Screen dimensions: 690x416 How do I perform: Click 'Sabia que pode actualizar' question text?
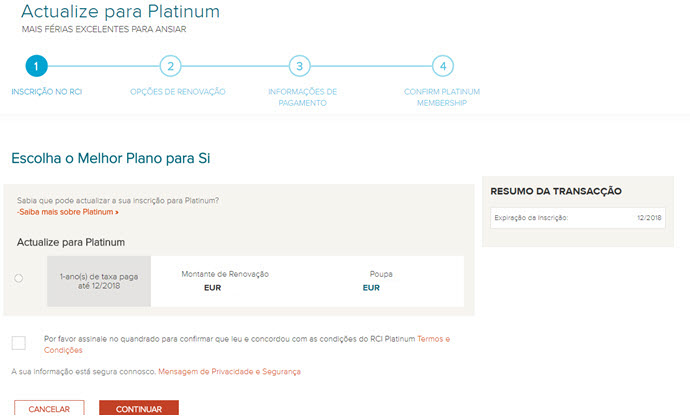point(118,201)
